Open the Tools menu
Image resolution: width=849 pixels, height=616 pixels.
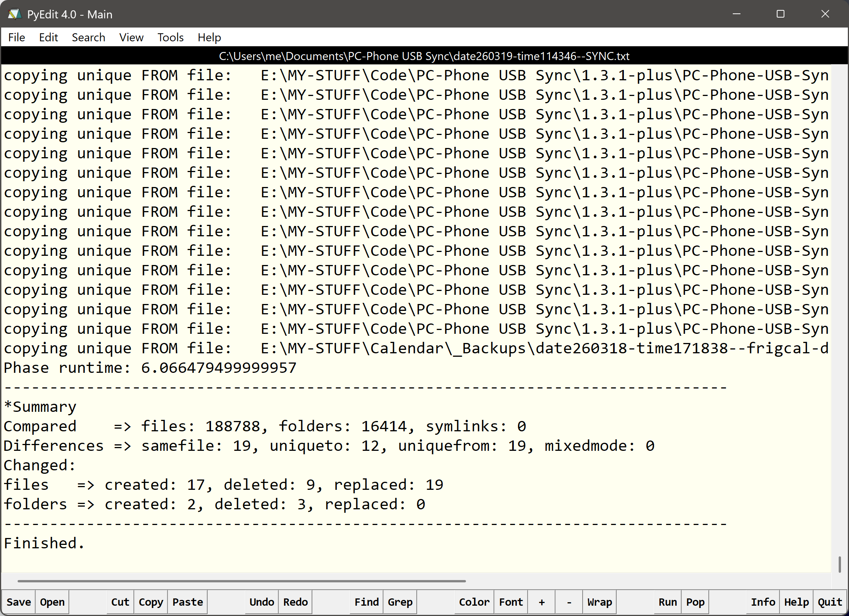pos(170,37)
